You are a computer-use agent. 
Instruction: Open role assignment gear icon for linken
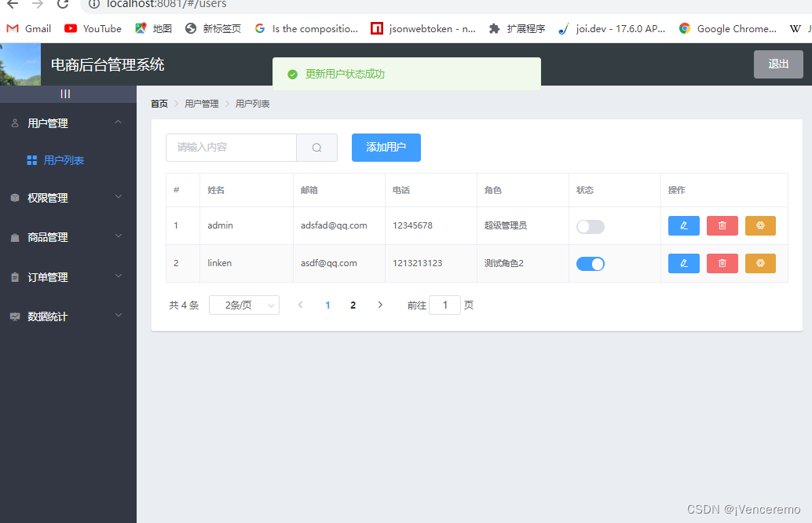pos(760,263)
